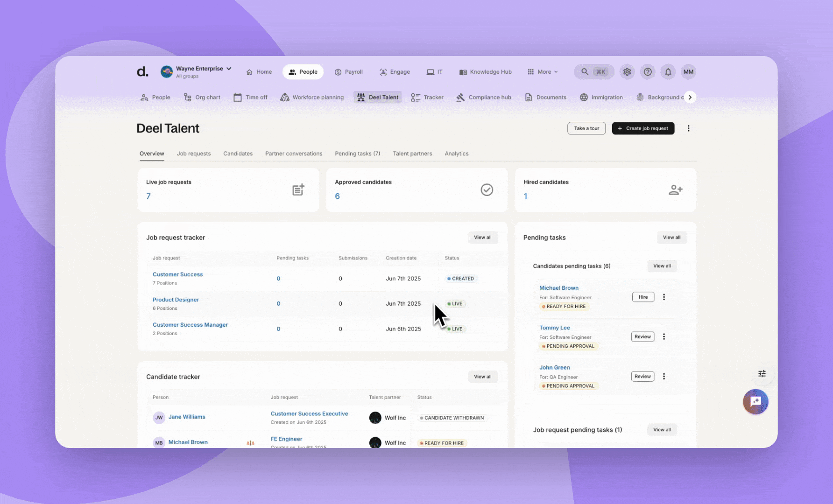Go to the Home section
The height and width of the screenshot is (504, 833).
[x=259, y=72]
